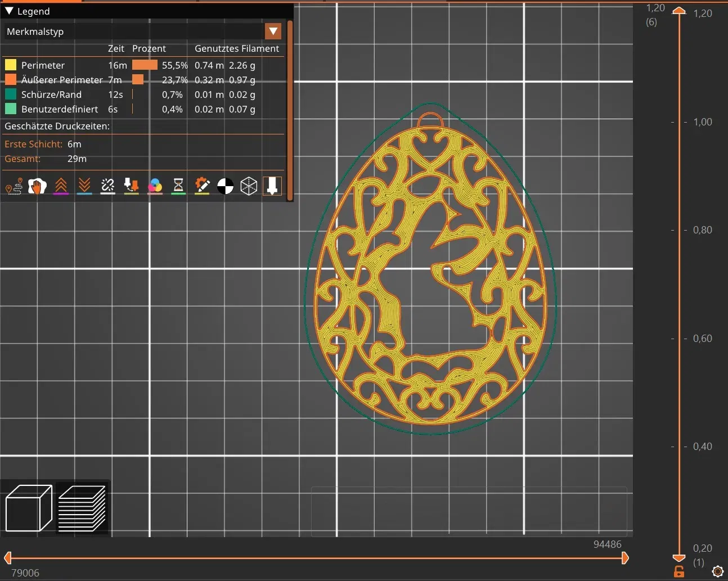Click lower thumb of vertical layer slider
This screenshot has width=728, height=581.
[x=679, y=558]
